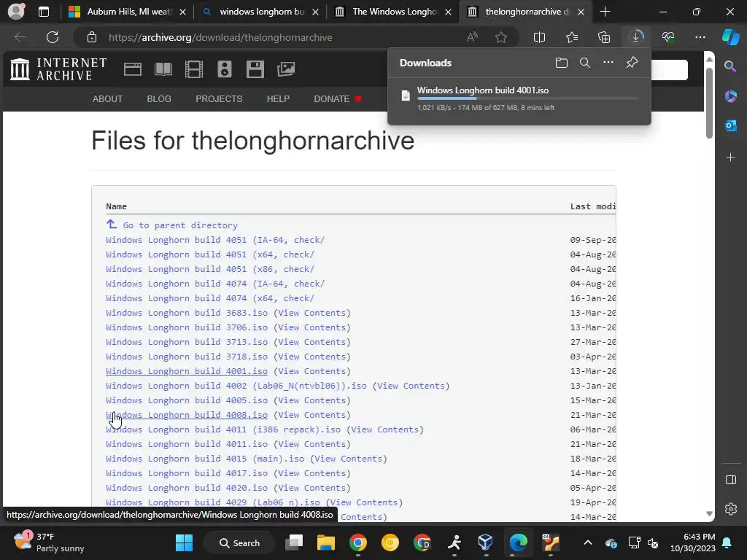747x560 pixels.
Task: Click the address bar URL
Action: tap(220, 37)
